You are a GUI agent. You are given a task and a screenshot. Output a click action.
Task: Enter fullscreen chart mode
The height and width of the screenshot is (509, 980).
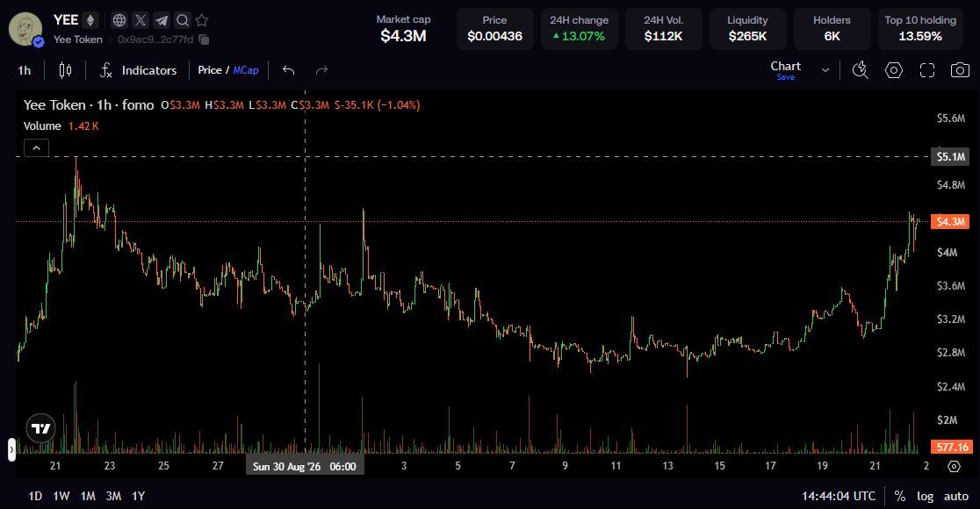tap(927, 70)
